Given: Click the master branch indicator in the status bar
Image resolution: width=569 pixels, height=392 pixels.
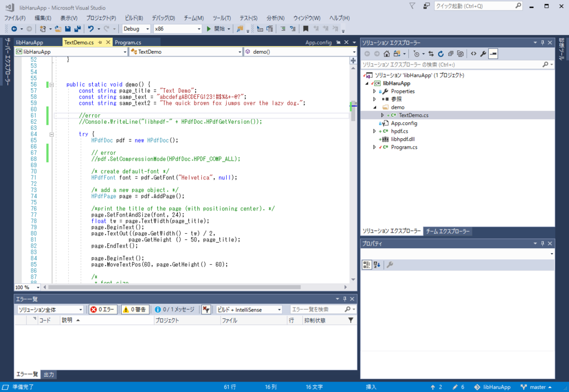Looking at the screenshot, I should (537, 387).
